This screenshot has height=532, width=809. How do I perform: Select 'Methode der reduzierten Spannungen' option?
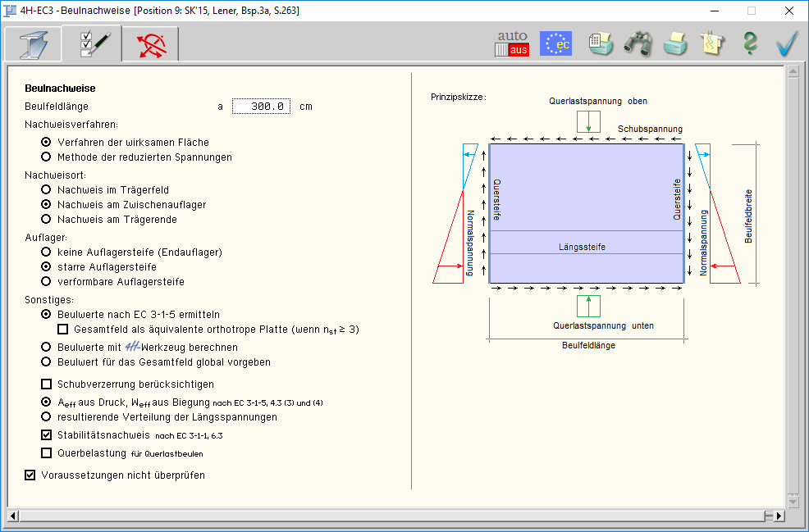47,157
